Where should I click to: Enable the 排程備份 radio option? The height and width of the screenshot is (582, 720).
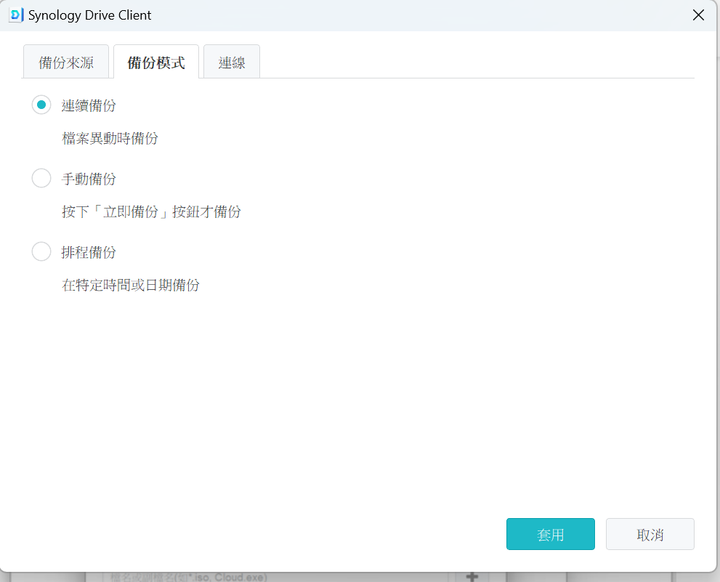point(41,252)
